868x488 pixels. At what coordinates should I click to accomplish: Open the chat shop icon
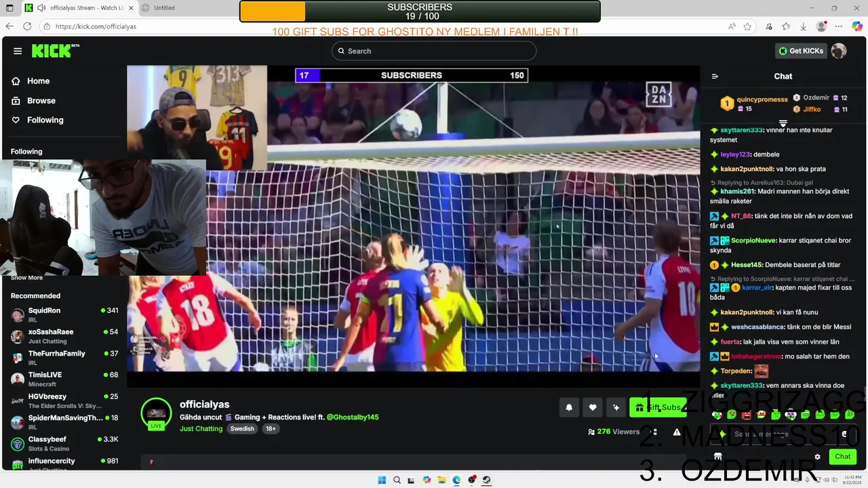717,457
